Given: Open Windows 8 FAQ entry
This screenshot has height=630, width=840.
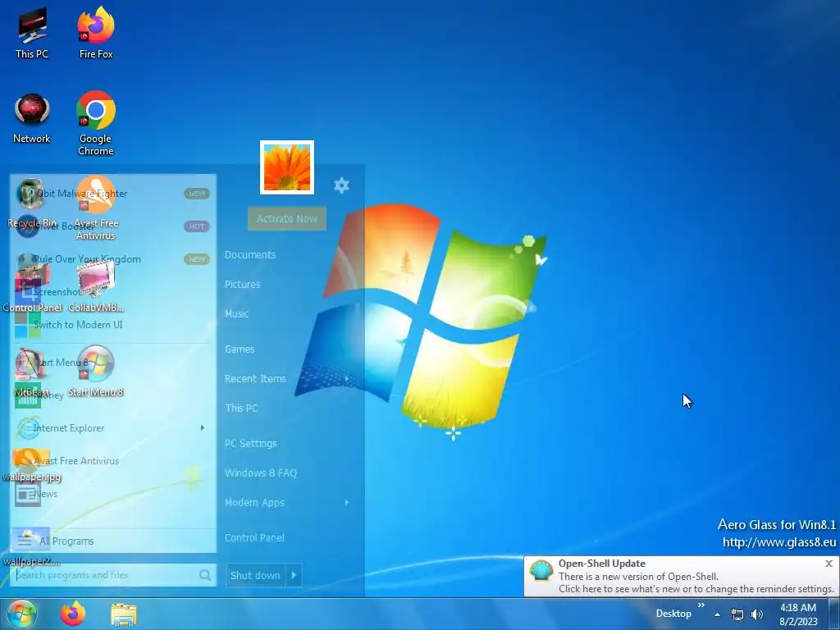Looking at the screenshot, I should point(260,473).
